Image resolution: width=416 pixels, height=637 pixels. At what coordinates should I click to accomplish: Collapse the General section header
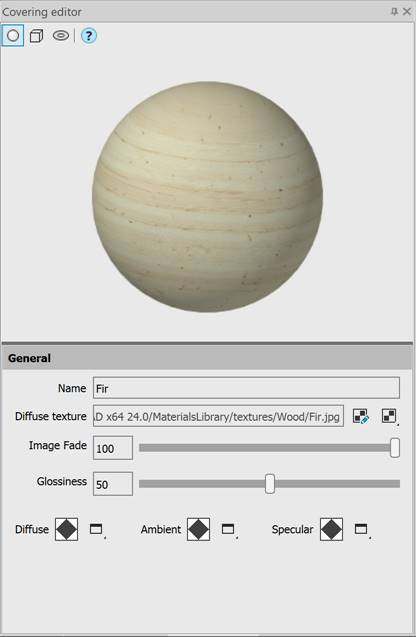click(208, 358)
